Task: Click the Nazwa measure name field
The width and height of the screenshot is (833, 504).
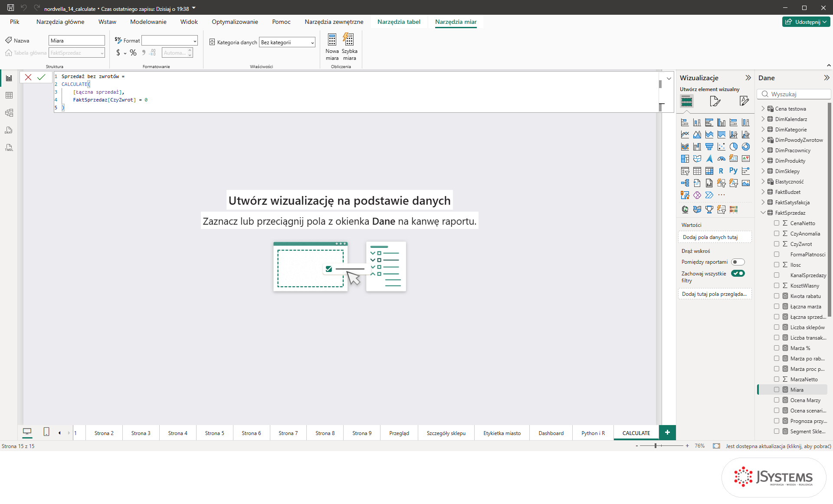Action: pyautogui.click(x=77, y=40)
